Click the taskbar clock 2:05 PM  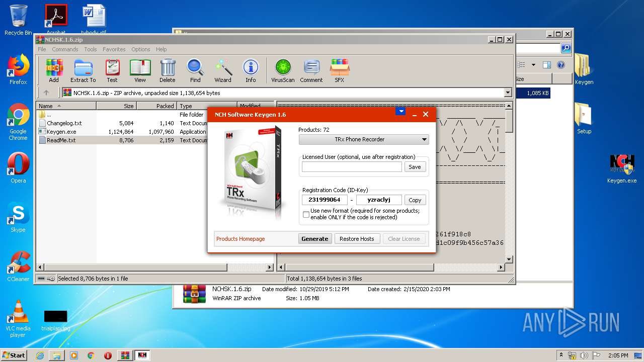click(x=618, y=355)
